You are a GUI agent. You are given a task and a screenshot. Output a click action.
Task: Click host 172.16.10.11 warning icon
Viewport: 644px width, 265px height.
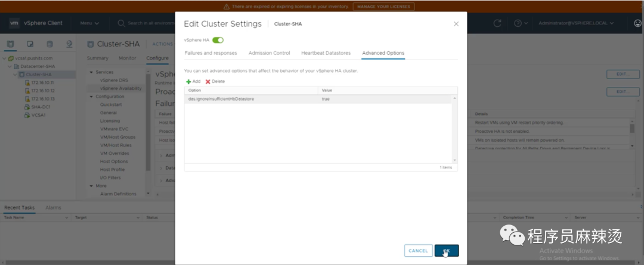coord(27,82)
